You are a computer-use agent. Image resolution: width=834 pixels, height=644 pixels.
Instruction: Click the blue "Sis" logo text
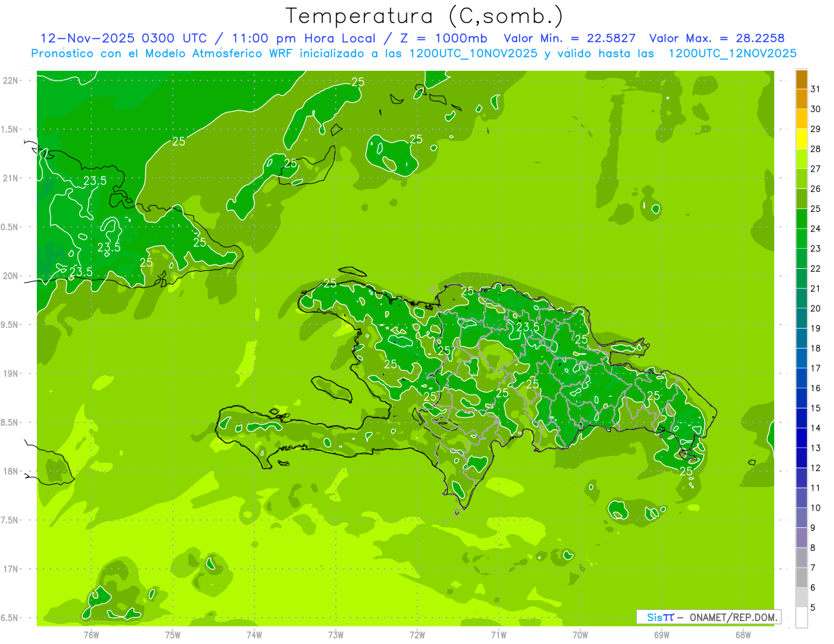(655, 617)
